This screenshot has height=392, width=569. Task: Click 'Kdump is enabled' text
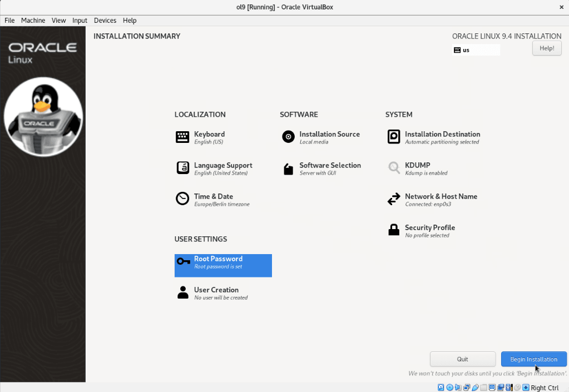click(x=426, y=173)
